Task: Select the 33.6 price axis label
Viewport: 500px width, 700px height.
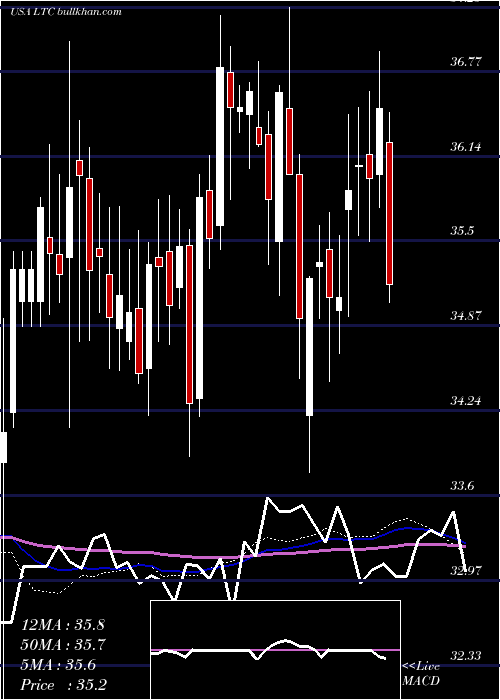Action: click(x=462, y=486)
